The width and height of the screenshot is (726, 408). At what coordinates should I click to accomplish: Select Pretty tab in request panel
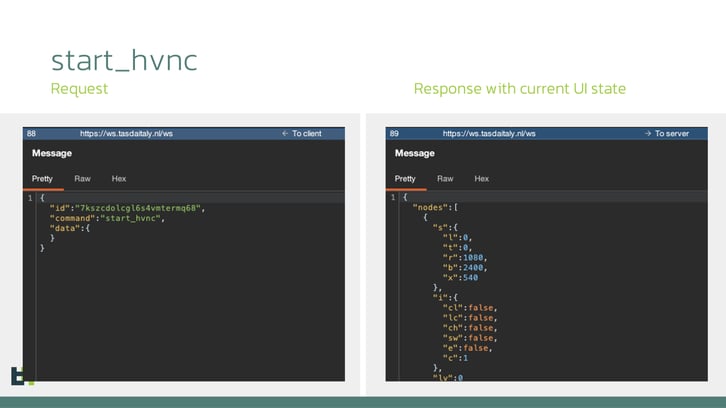pos(42,179)
